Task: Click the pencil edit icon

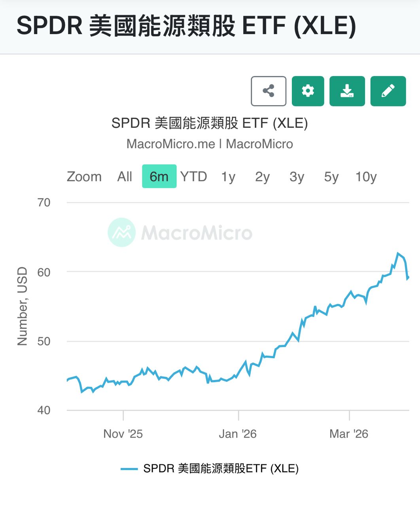Action: tap(388, 91)
